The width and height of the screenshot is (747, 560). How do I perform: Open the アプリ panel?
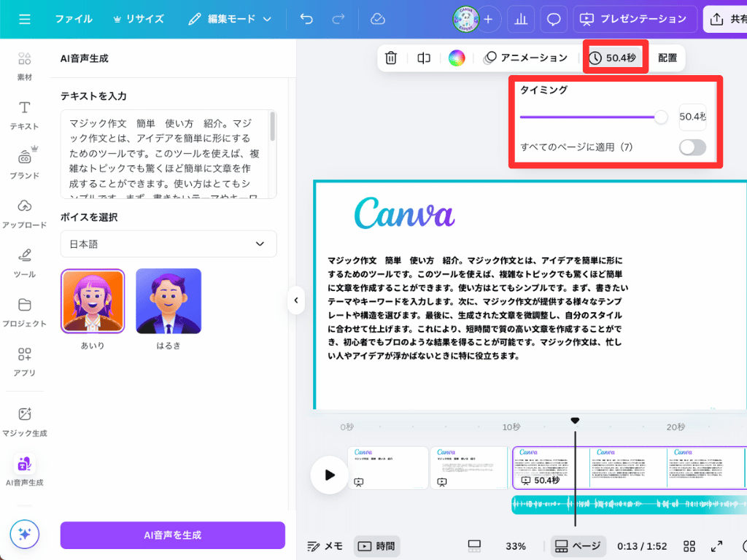coord(25,362)
